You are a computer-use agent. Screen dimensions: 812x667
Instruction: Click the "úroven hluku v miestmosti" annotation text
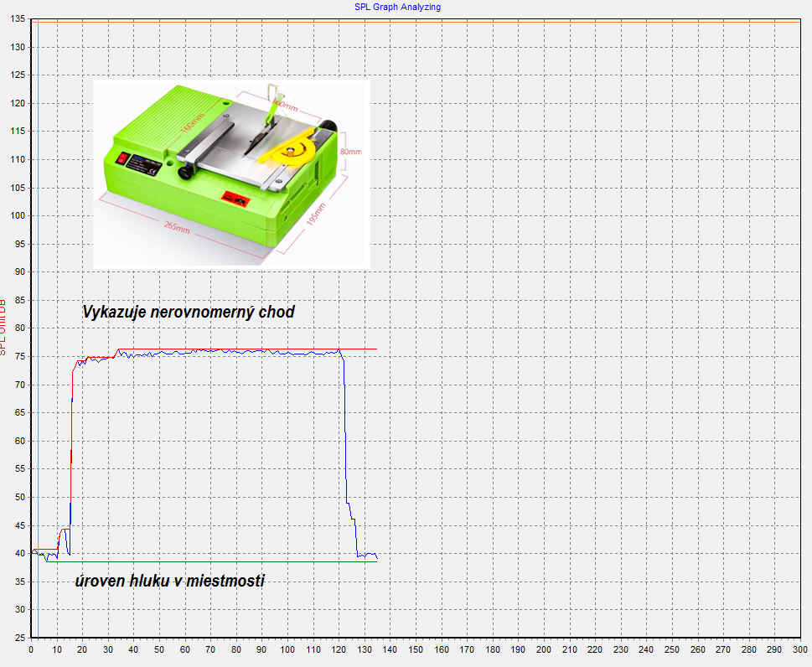(169, 581)
